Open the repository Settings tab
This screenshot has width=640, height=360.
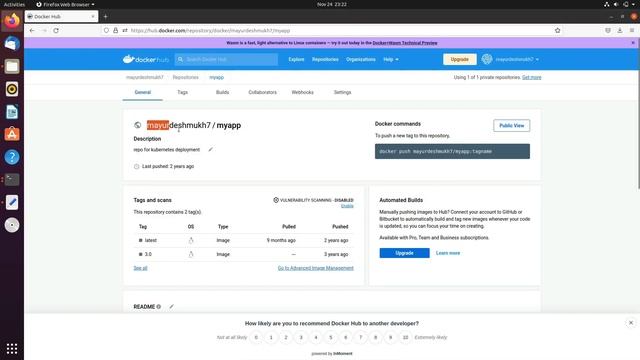[342, 92]
